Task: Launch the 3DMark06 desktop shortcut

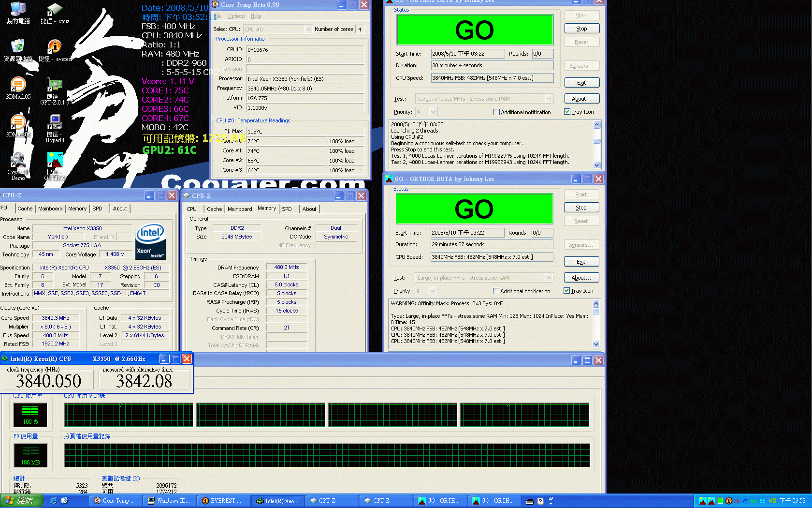Action: click(18, 126)
